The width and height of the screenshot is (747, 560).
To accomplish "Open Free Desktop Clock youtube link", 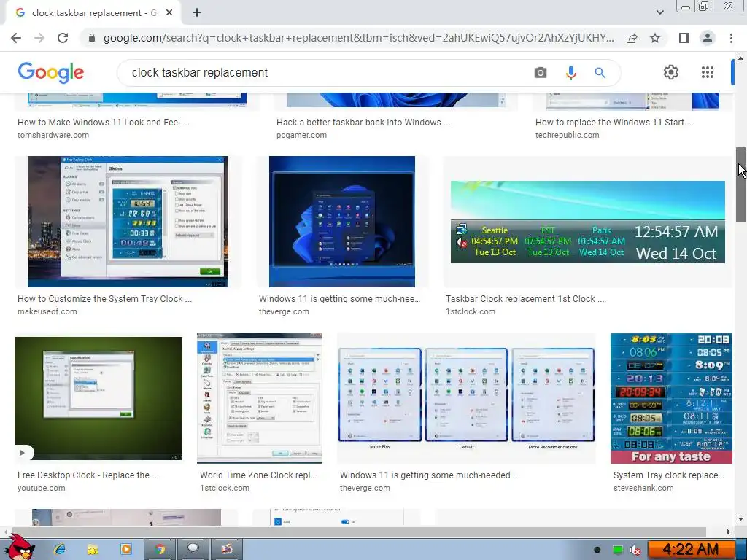I will pyautogui.click(x=88, y=475).
